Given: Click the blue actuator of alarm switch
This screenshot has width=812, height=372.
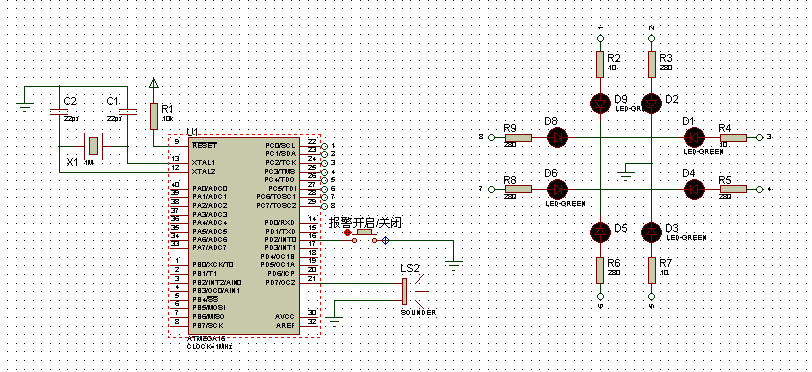Looking at the screenshot, I should tap(385, 241).
